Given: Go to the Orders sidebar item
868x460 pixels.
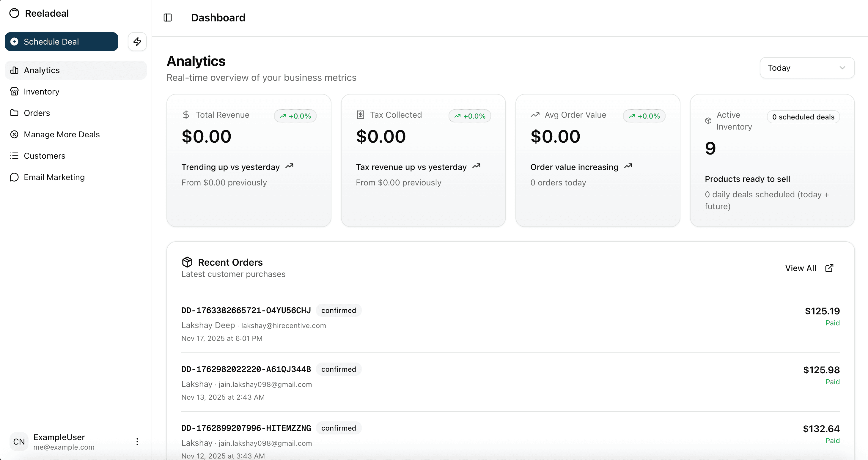Looking at the screenshot, I should point(37,113).
